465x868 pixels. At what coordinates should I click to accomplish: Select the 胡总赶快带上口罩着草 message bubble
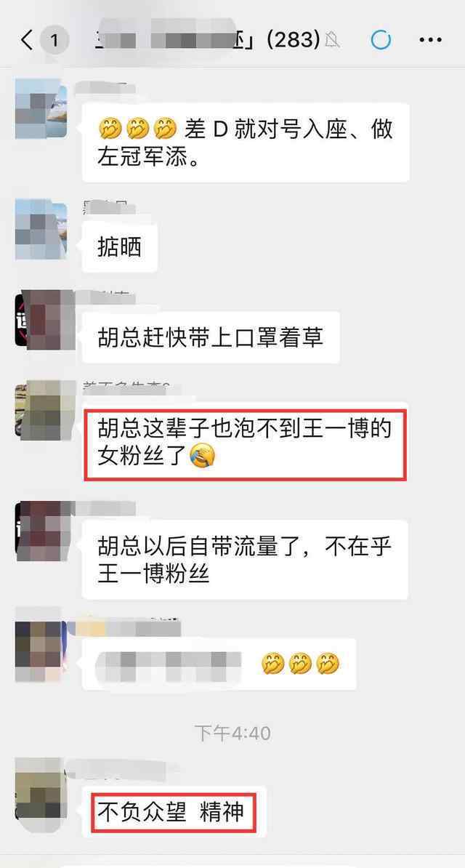(211, 337)
